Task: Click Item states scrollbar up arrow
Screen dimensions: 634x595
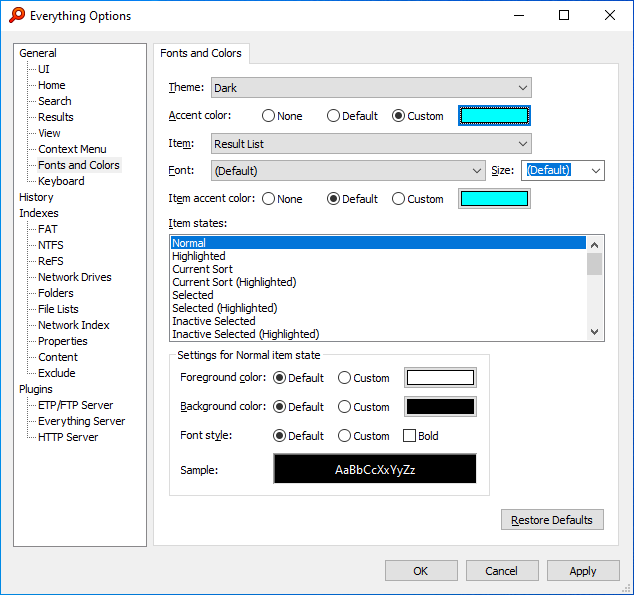Action: coord(594,245)
